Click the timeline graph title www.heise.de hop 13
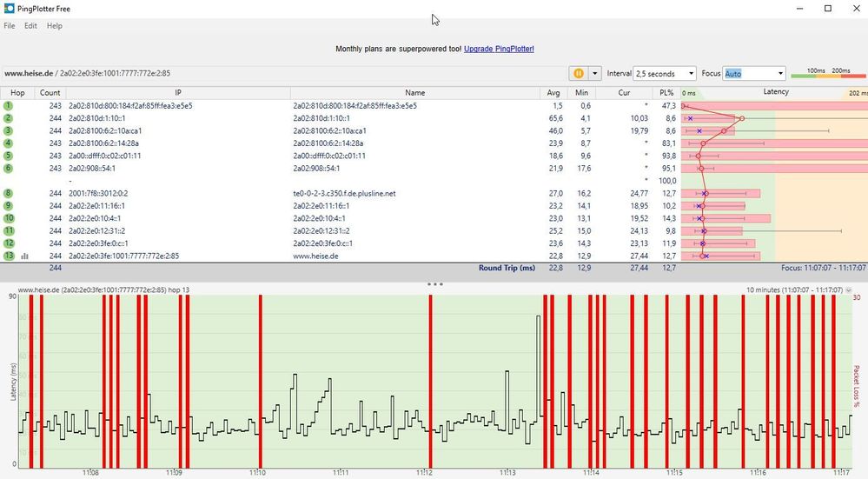Image resolution: width=868 pixels, height=479 pixels. [x=103, y=289]
